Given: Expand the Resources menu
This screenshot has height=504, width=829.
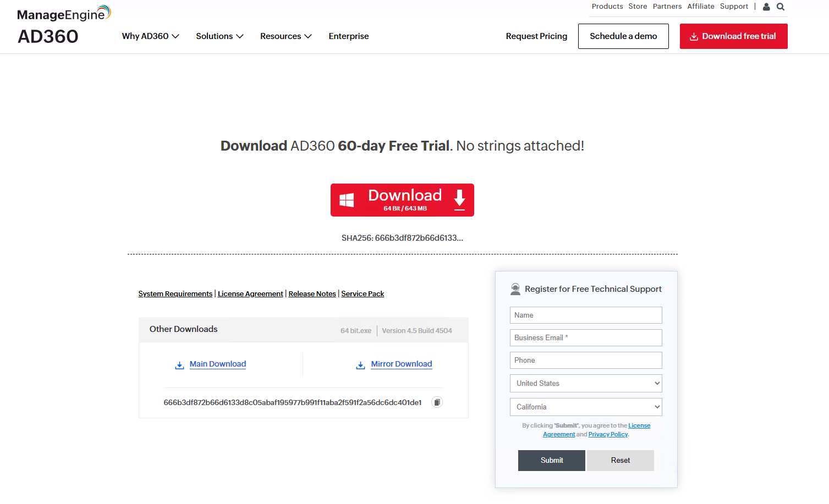Looking at the screenshot, I should coord(286,36).
